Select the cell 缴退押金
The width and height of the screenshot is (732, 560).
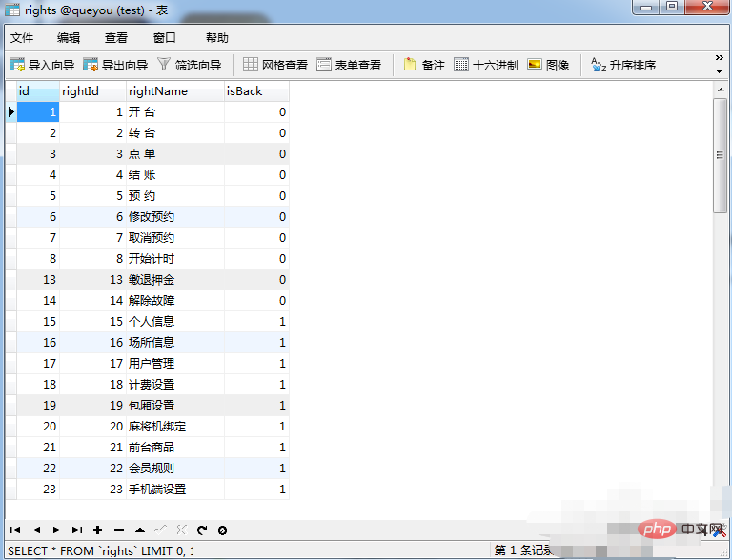pos(175,280)
